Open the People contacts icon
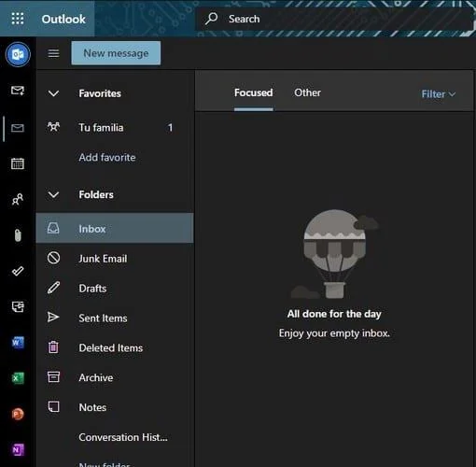This screenshot has width=476, height=467. tap(18, 199)
